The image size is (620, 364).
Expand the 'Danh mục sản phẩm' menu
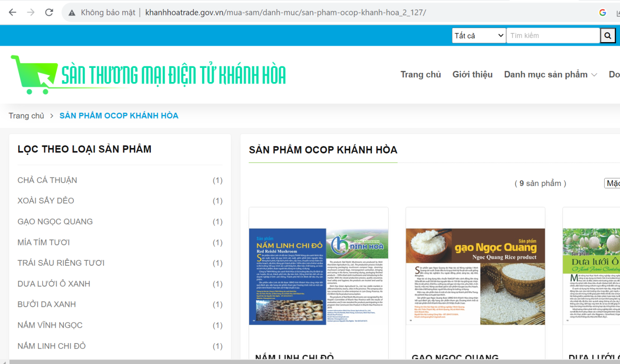(x=550, y=74)
